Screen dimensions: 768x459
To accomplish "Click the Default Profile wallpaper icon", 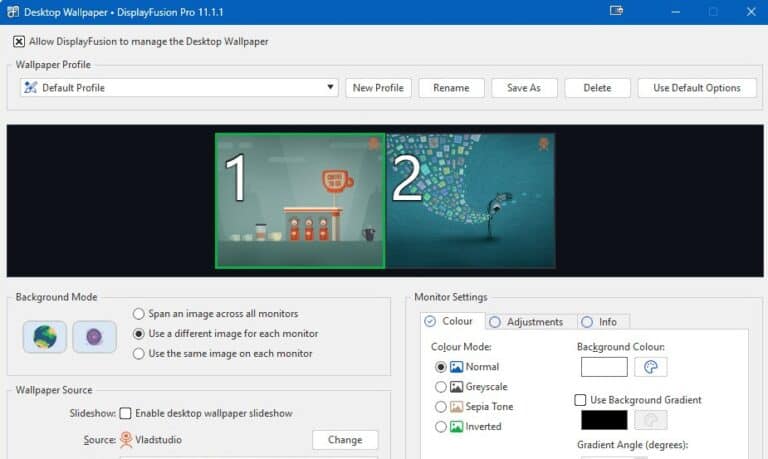I will click(x=31, y=88).
